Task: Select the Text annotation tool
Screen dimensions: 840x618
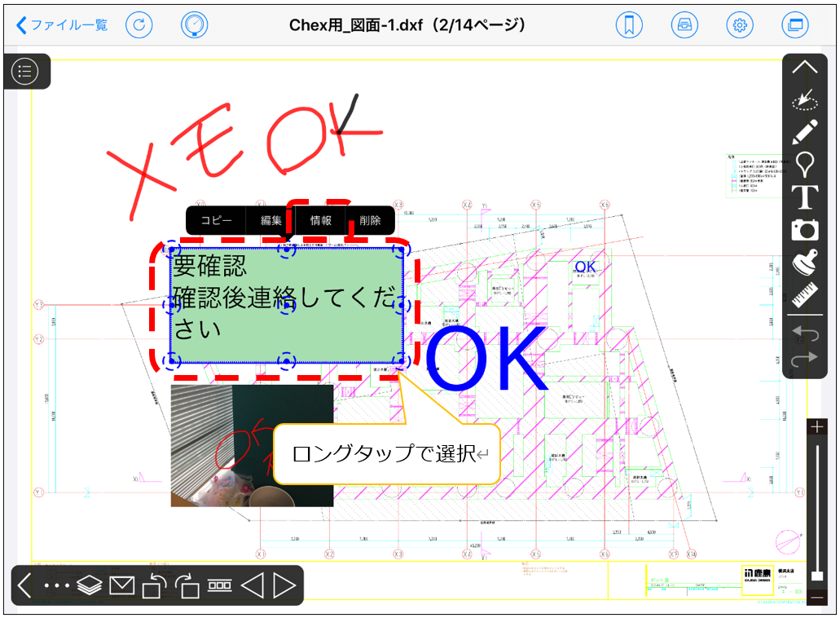Action: [x=805, y=197]
